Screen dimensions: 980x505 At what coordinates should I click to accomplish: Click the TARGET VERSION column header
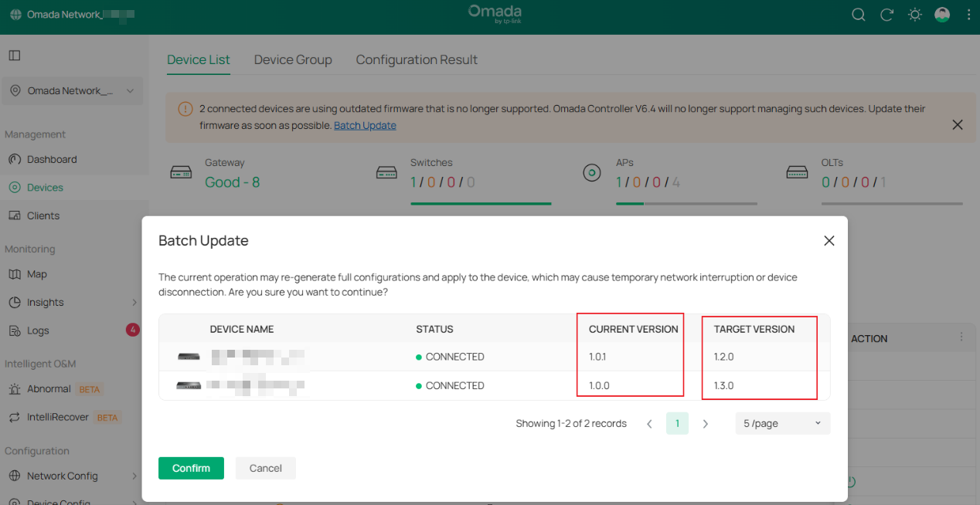coord(754,329)
